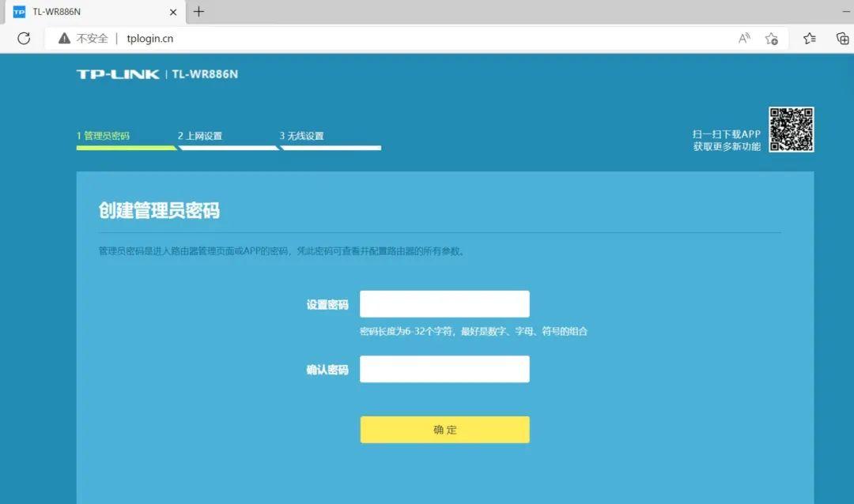This screenshot has height=504, width=854.
Task: Click the 设置密码 password input field
Action: (x=444, y=303)
